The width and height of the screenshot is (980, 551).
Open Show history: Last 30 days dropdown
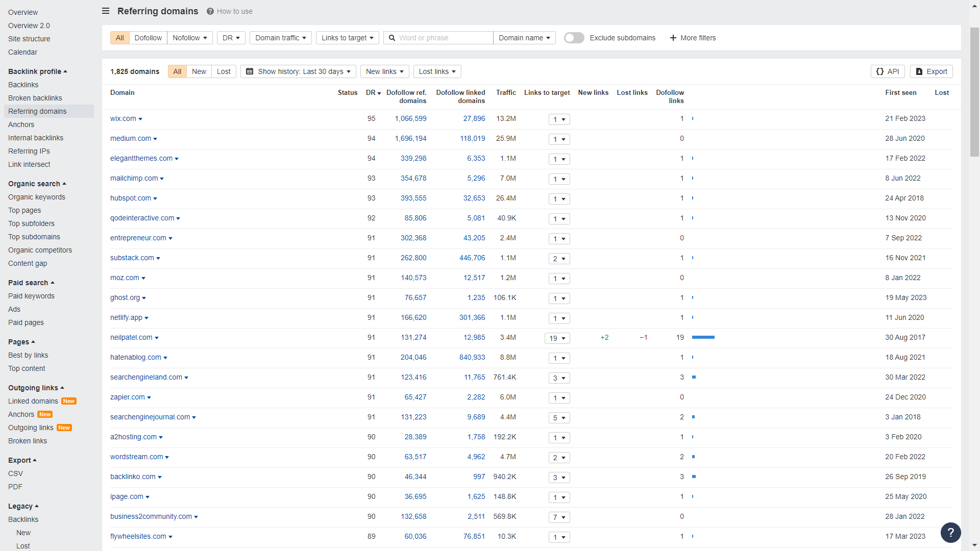(x=299, y=71)
